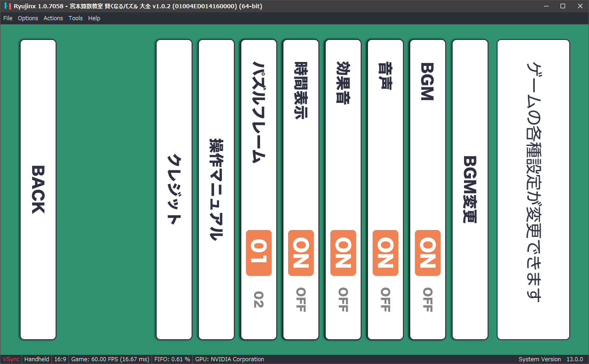
Task: Click the BACK button
Action: click(x=38, y=190)
